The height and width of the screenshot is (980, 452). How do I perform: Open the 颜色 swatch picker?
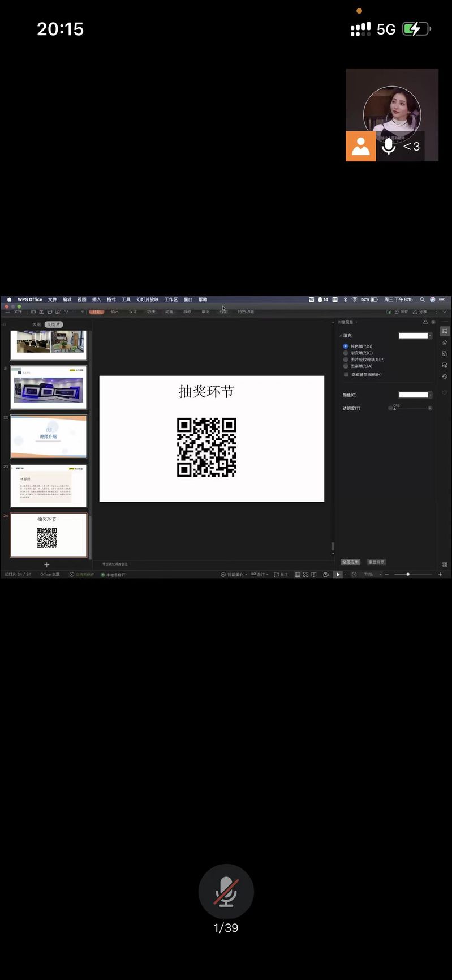(x=416, y=395)
